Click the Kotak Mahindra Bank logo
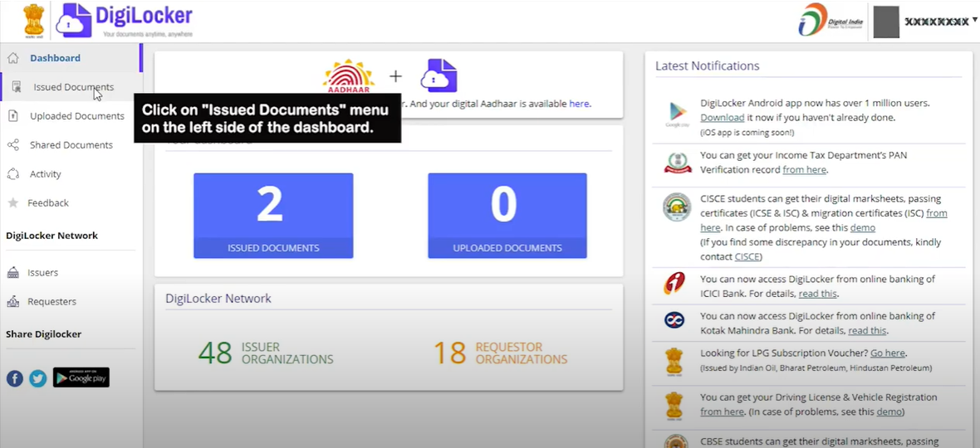Viewport: 980px width, 448px height. (x=674, y=320)
